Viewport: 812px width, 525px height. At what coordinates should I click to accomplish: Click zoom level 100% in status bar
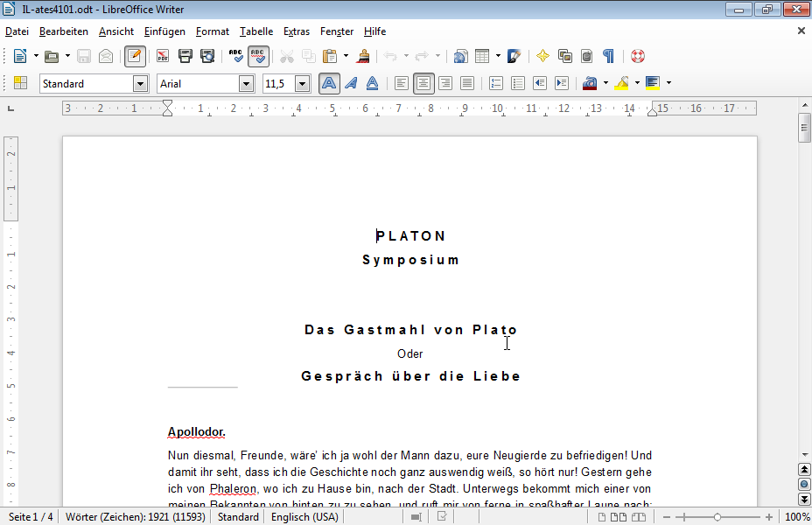tap(797, 517)
